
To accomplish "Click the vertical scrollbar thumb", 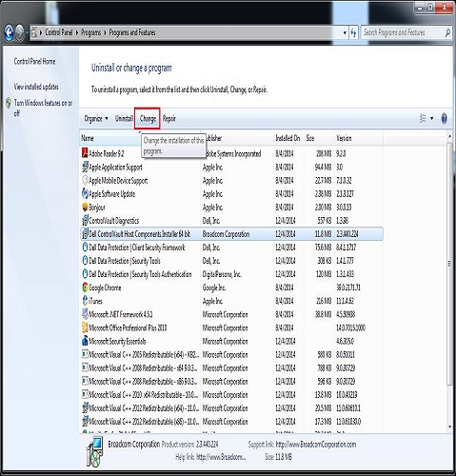I will click(449, 264).
